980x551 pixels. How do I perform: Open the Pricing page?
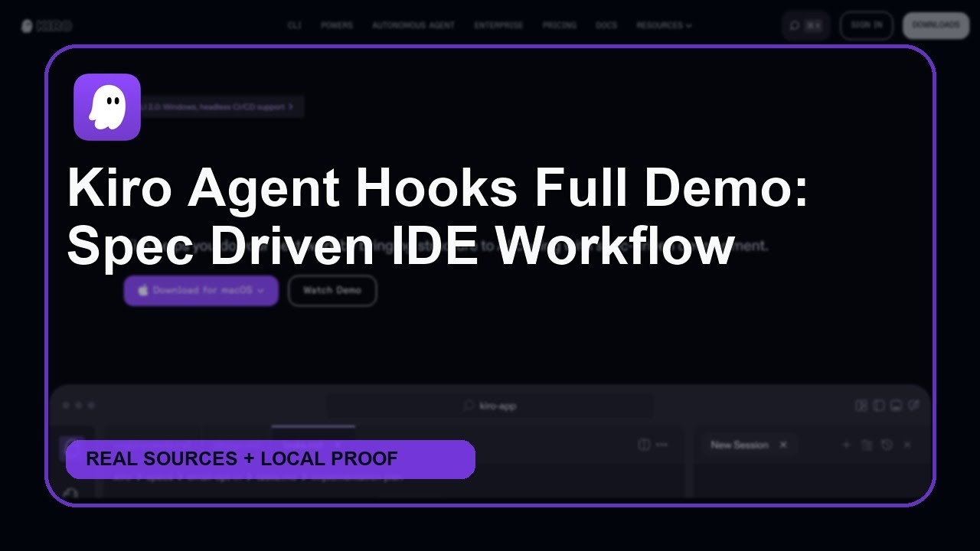pyautogui.click(x=560, y=25)
